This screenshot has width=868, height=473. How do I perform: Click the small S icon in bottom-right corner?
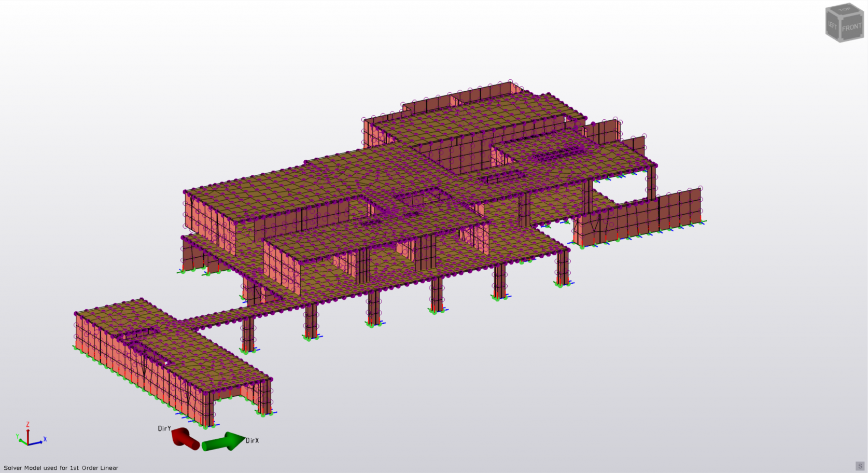coord(860,466)
